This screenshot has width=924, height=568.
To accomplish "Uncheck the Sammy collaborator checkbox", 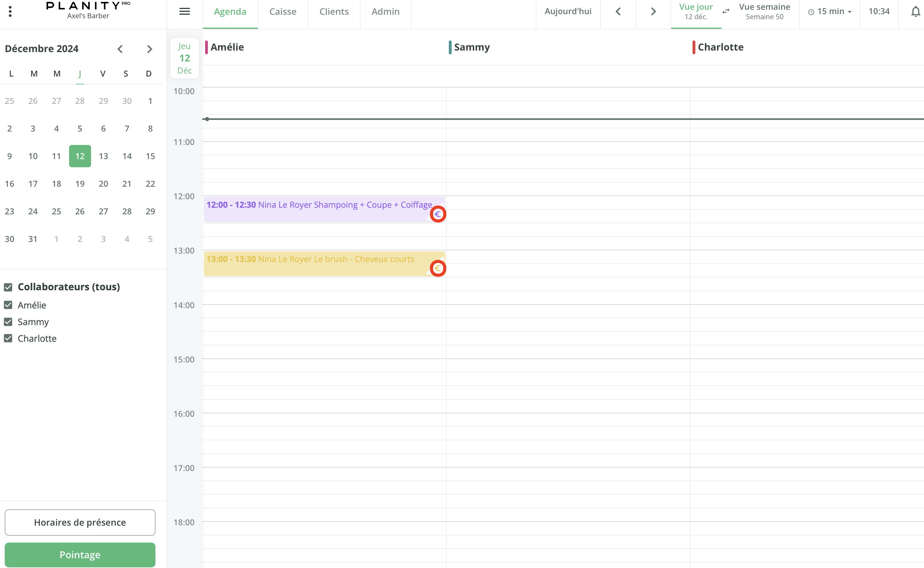I will [8, 322].
